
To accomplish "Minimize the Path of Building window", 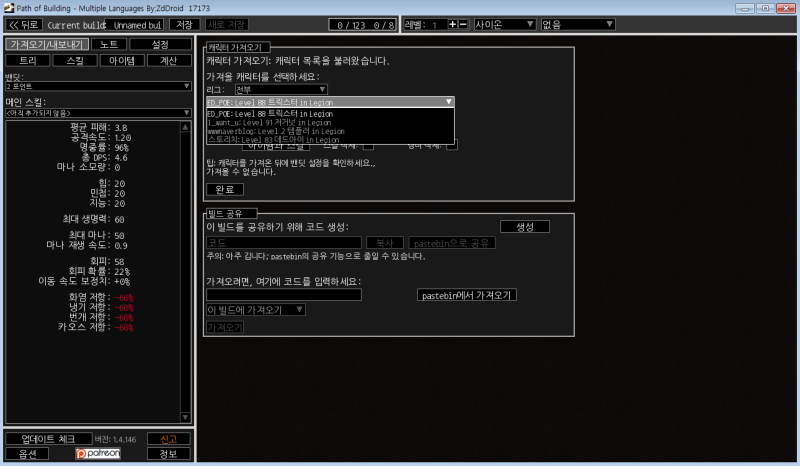I will coord(745,8).
